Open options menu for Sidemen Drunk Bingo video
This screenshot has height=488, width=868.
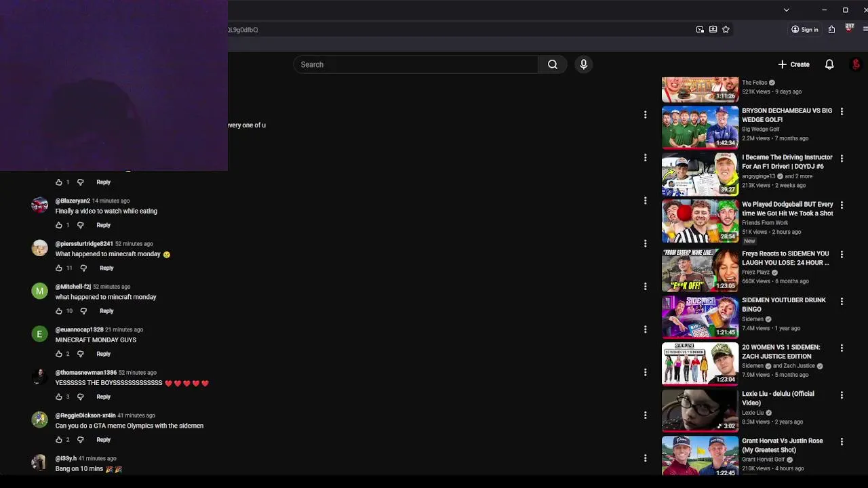click(x=842, y=301)
